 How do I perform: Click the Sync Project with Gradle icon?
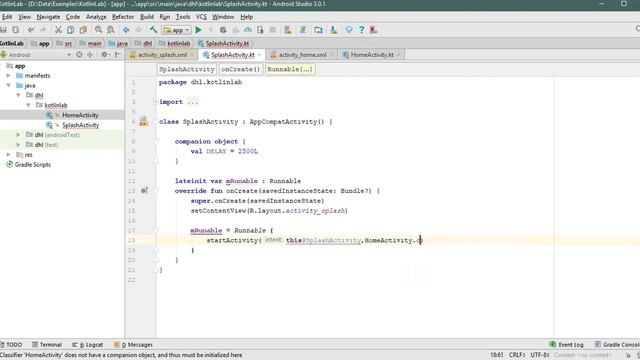(303, 30)
